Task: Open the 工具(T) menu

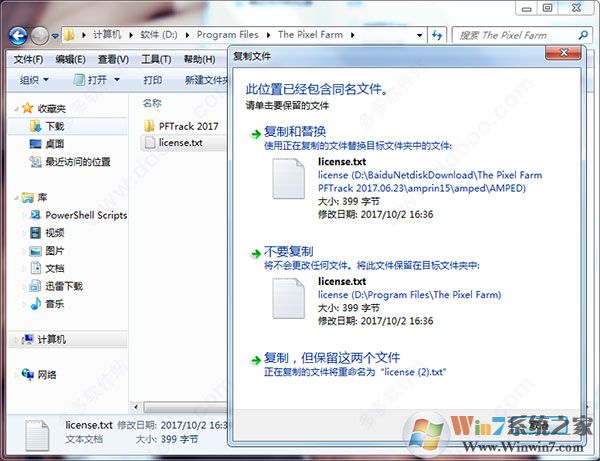Action: pyautogui.click(x=156, y=59)
